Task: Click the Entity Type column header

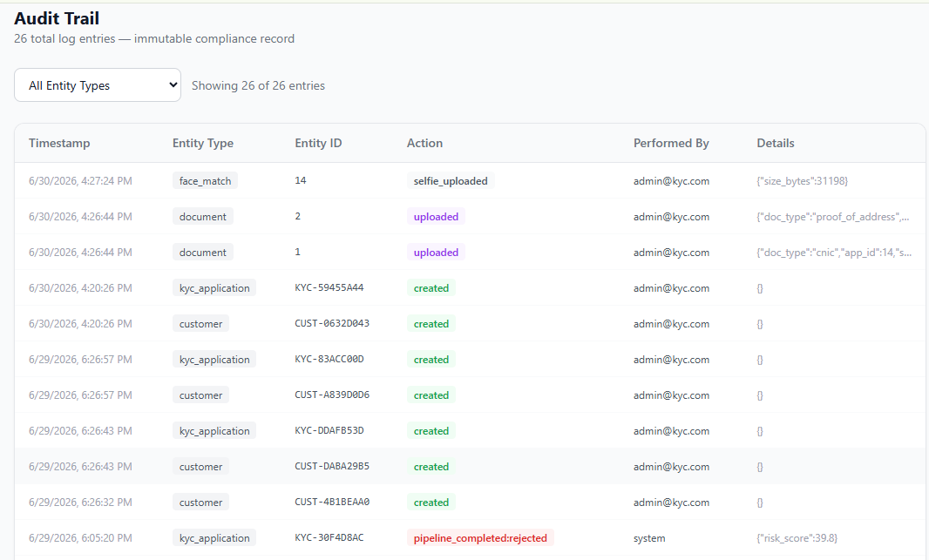Action: tap(203, 143)
